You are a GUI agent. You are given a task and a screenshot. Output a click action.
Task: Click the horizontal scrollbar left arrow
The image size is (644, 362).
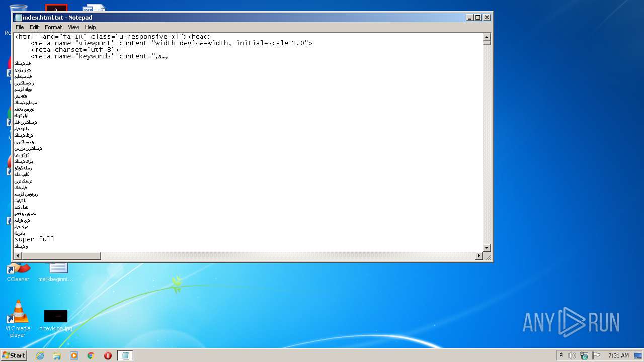point(18,256)
